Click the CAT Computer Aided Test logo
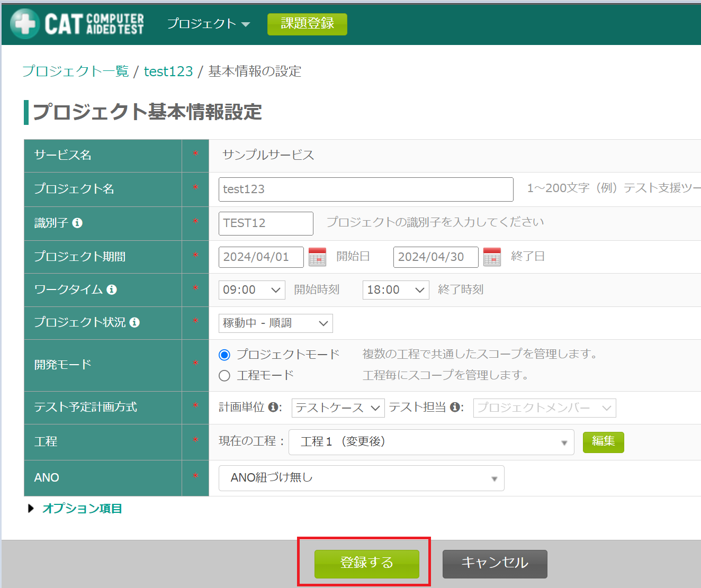Viewport: 701px width, 588px height. point(77,24)
